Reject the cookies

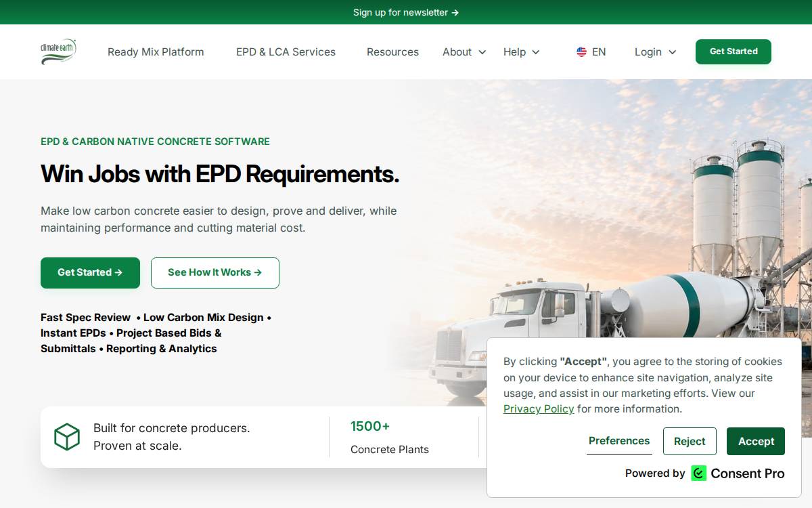click(690, 441)
